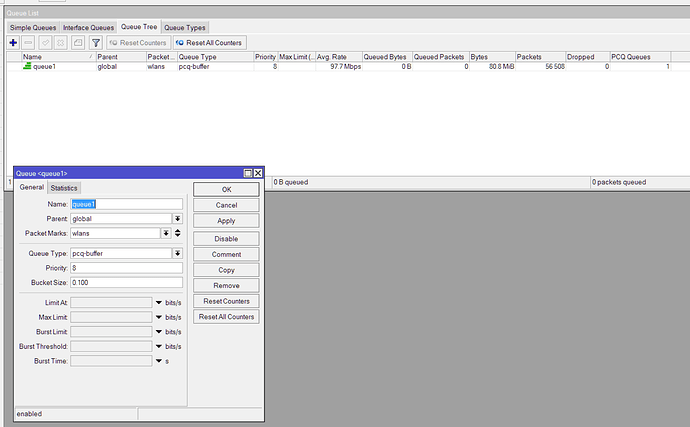
Task: Click the Queue Type field showing pcq-buffer
Action: click(121, 254)
